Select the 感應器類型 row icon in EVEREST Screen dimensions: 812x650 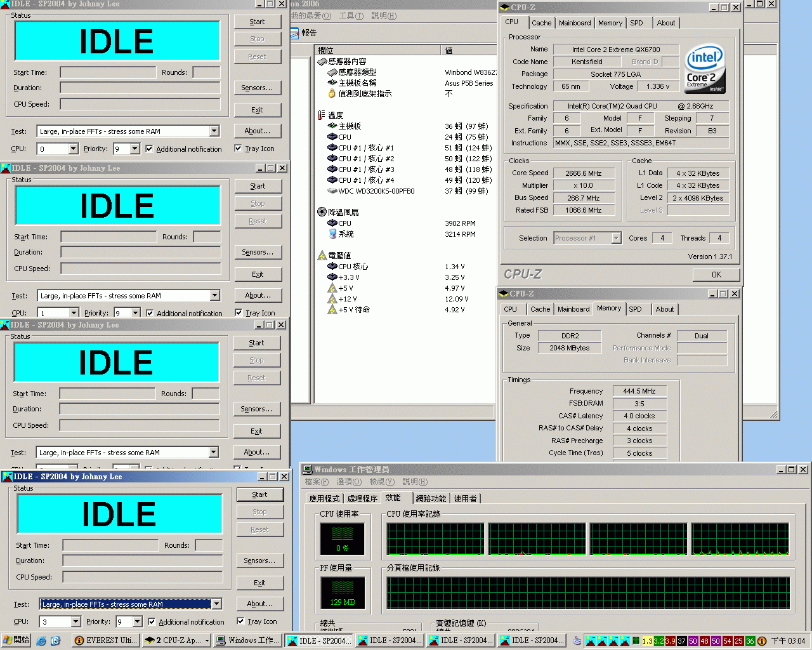tap(332, 72)
